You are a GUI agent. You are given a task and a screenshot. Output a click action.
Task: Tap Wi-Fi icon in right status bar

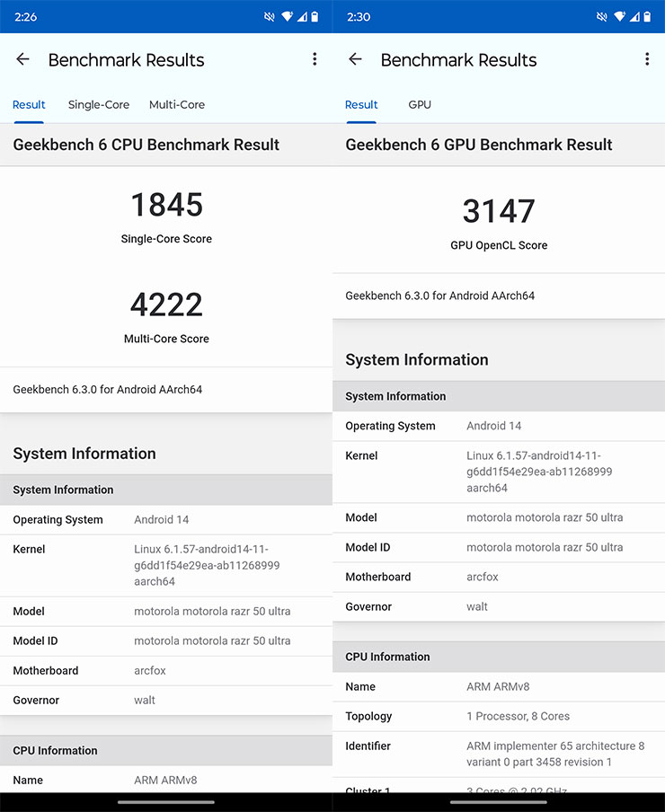[x=619, y=16]
